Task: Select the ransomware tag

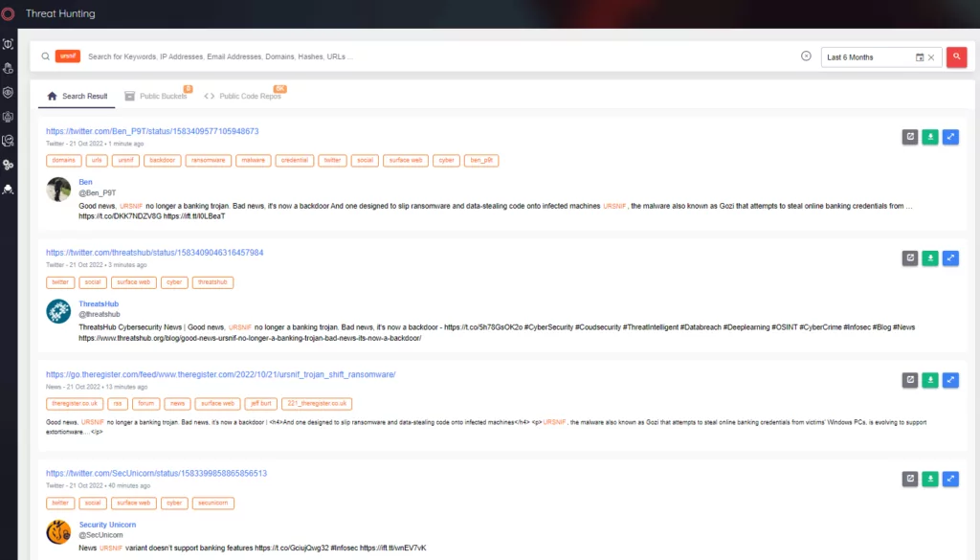Action: click(x=208, y=161)
